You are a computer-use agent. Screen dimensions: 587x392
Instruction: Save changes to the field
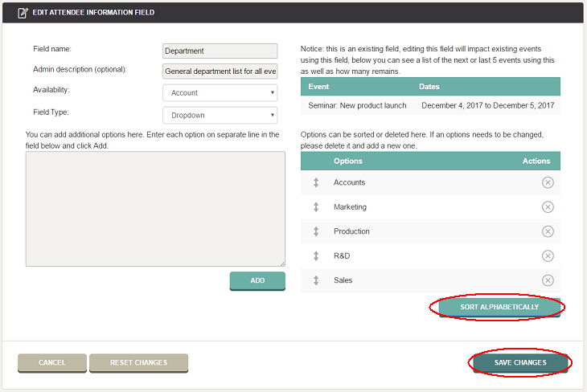[x=520, y=363]
